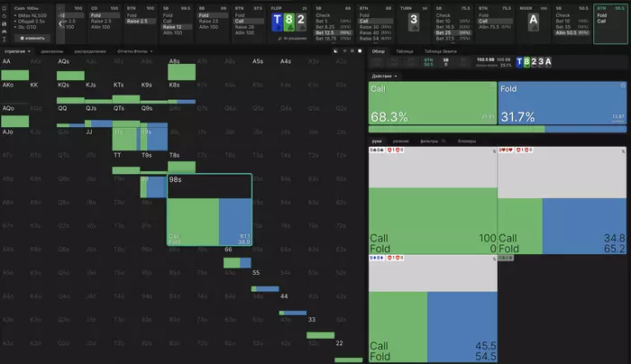Open the Отчеты:Флопы dropdown
This screenshot has height=364, width=631.
[135, 51]
